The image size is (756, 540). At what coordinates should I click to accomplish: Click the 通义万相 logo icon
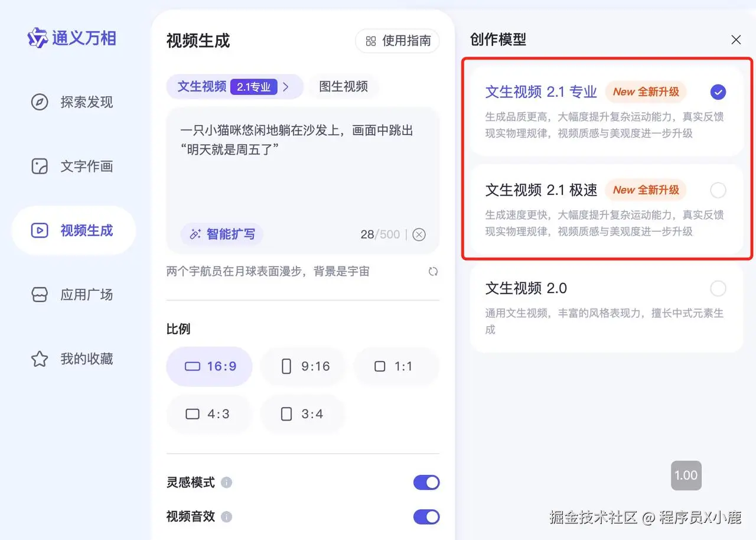coord(38,38)
